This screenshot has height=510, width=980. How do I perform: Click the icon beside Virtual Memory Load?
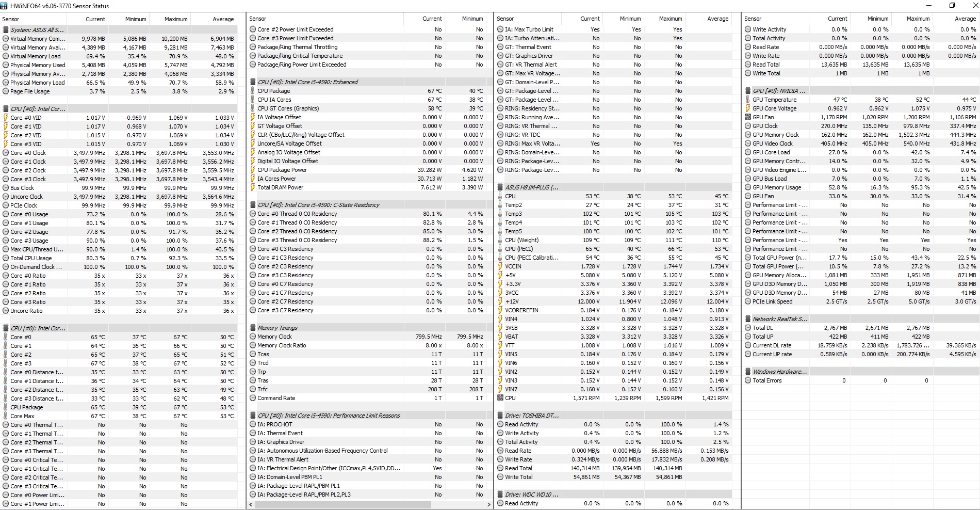[x=6, y=56]
